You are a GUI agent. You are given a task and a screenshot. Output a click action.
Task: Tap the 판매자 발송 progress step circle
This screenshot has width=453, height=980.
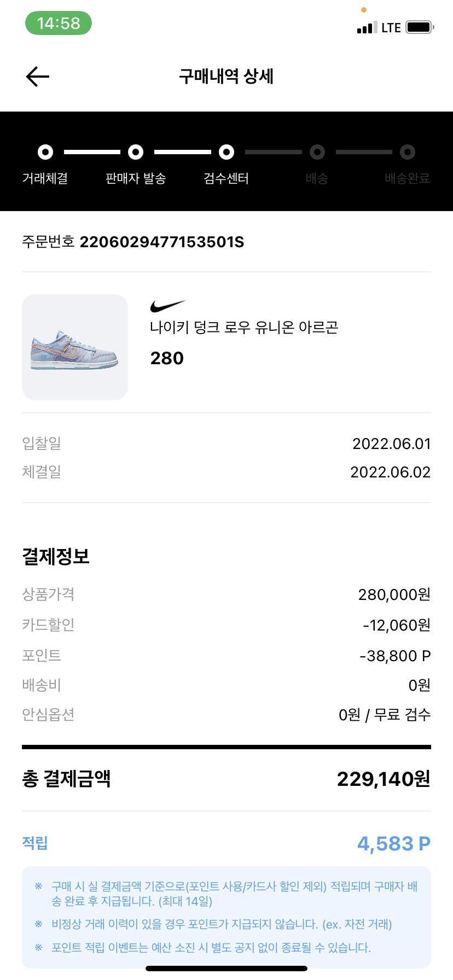136,152
